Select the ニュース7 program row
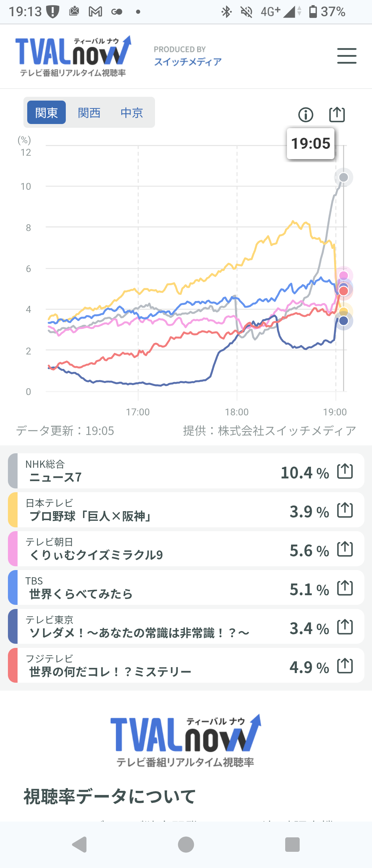Viewport: 372px width, 868px height. click(x=186, y=471)
